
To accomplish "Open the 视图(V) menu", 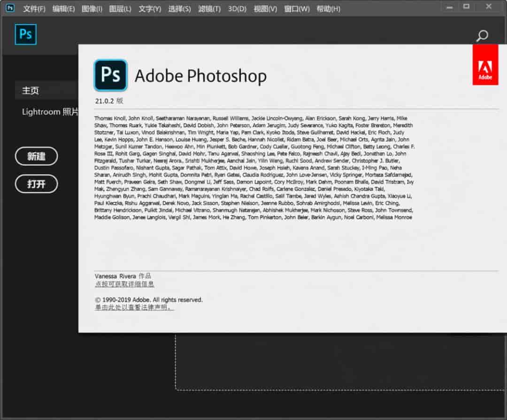I will click(x=265, y=9).
